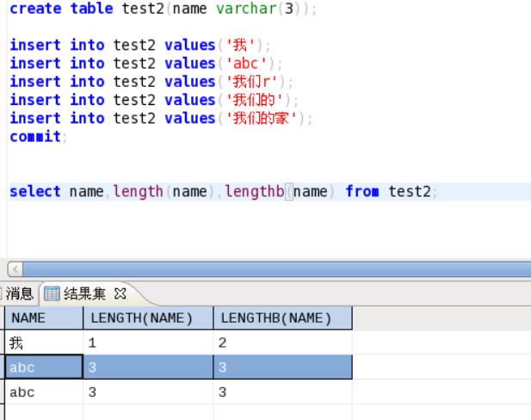531x420 pixels.
Task: Click the LENGTHB(NAME) column header
Action: click(x=282, y=318)
